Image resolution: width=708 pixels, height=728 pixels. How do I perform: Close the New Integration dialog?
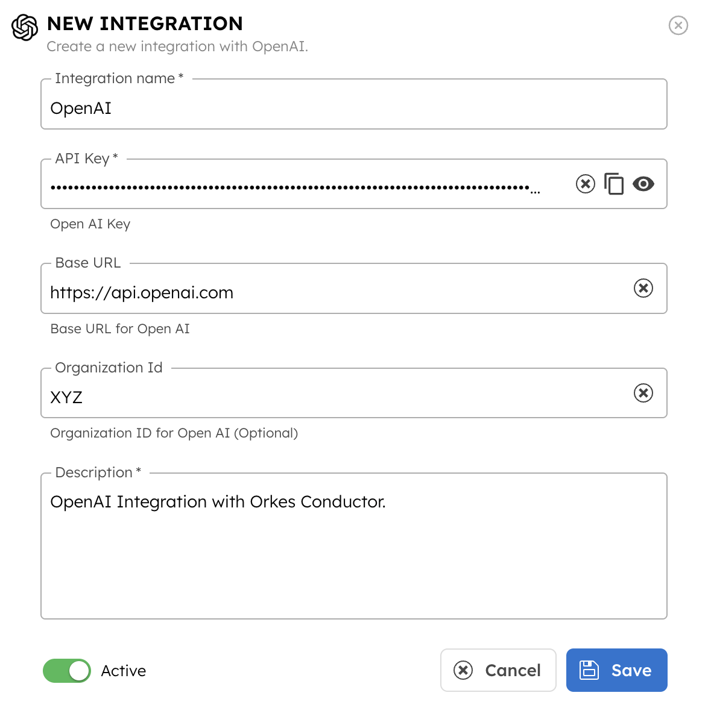coord(678,25)
